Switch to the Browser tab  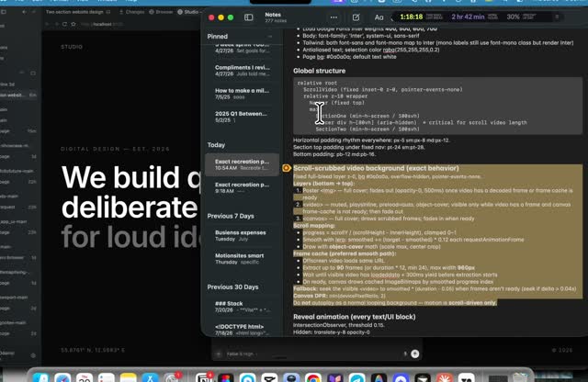point(161,12)
